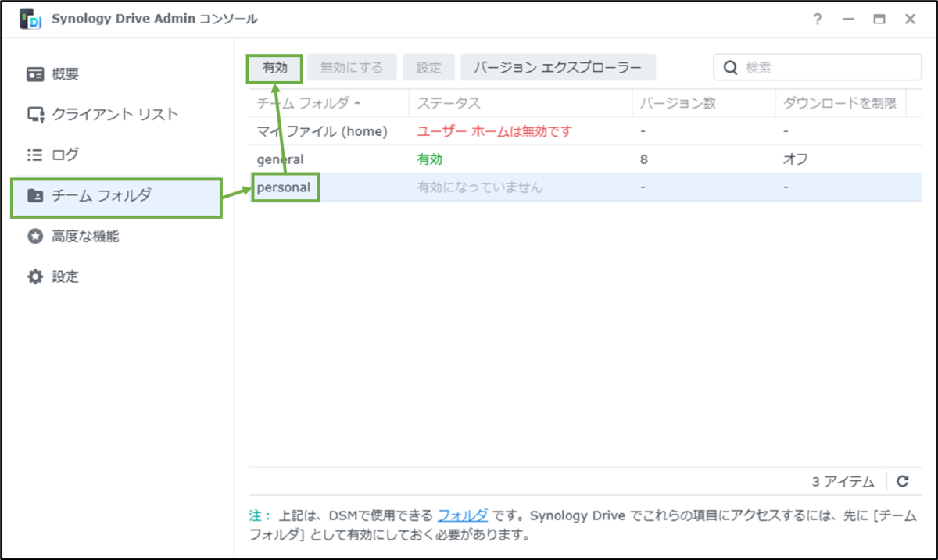The width and height of the screenshot is (938, 560).
Task: Click the magnifier icon in search box
Action: point(731,68)
